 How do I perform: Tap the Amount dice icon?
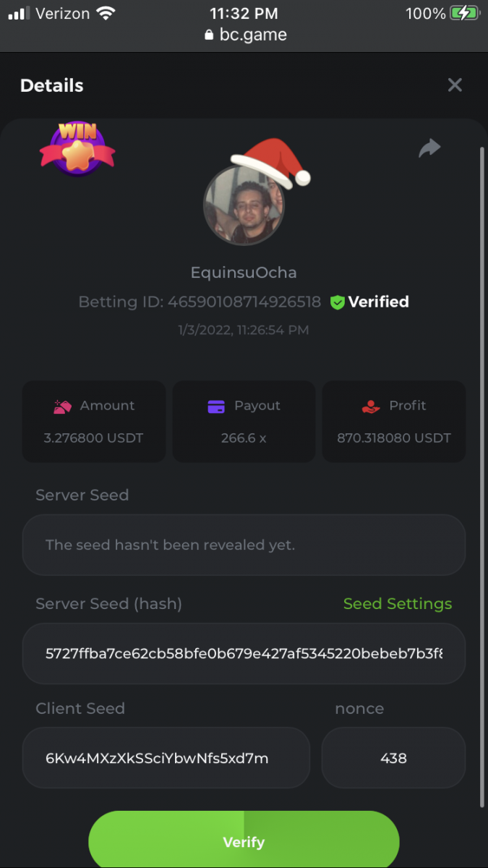[62, 407]
